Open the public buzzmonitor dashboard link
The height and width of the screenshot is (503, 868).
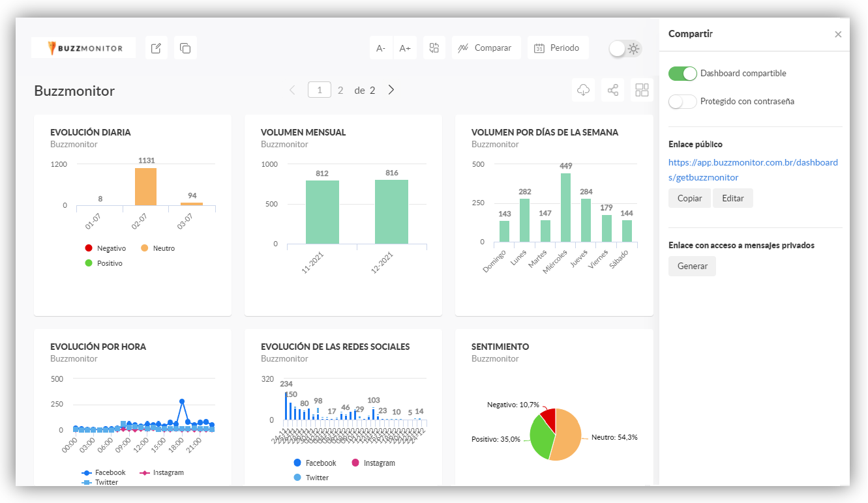753,169
